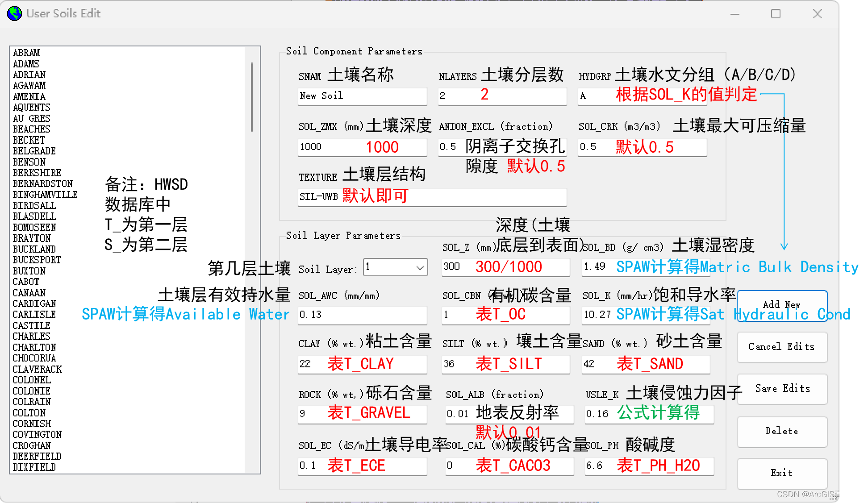Select CROGHAN in the soils list

point(32,446)
